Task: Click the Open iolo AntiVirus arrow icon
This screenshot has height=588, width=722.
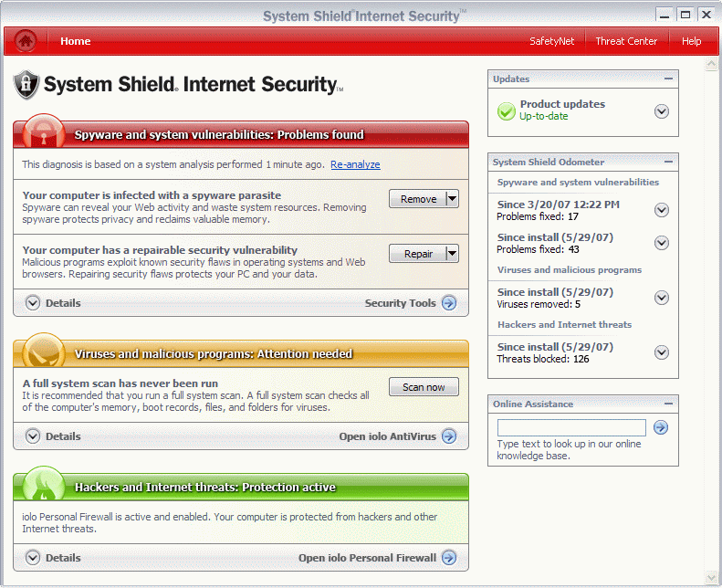Action: [x=449, y=436]
